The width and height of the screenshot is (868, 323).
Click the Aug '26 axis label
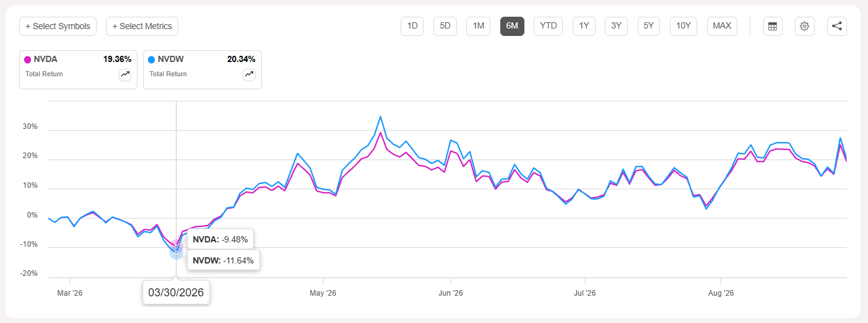tap(721, 293)
